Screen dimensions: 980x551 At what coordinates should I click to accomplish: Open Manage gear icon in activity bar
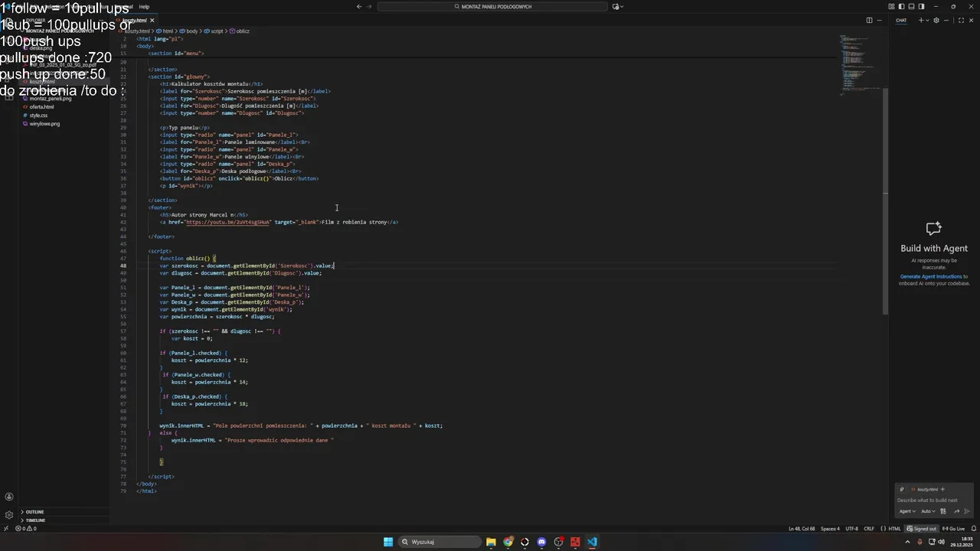pos(9,515)
